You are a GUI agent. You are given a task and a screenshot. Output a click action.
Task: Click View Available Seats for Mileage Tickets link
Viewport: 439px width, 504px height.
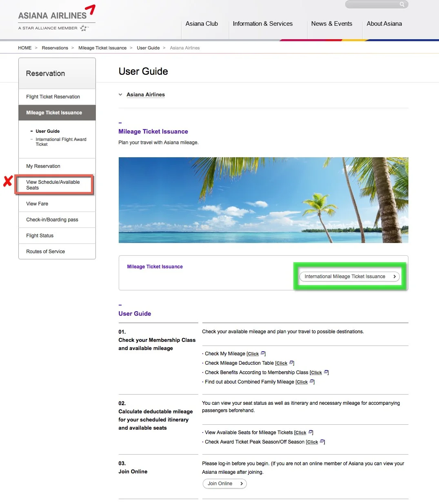coord(300,433)
